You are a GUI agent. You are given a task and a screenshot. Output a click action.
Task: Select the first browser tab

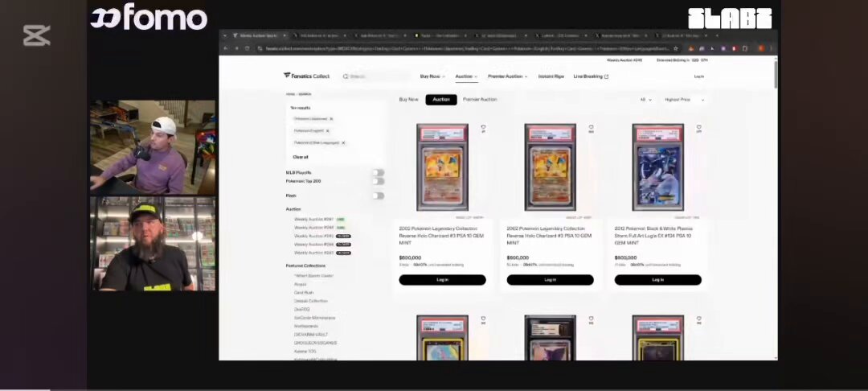(x=258, y=35)
